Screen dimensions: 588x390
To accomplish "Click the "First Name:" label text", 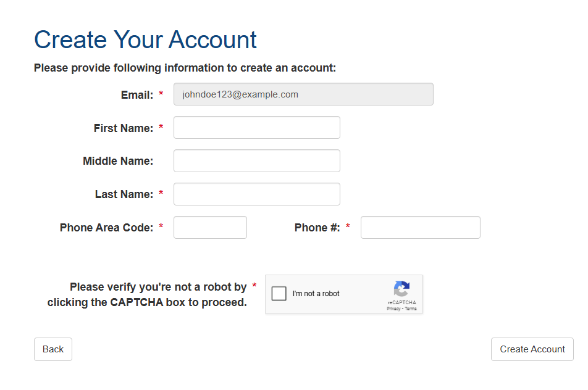I will point(124,128).
